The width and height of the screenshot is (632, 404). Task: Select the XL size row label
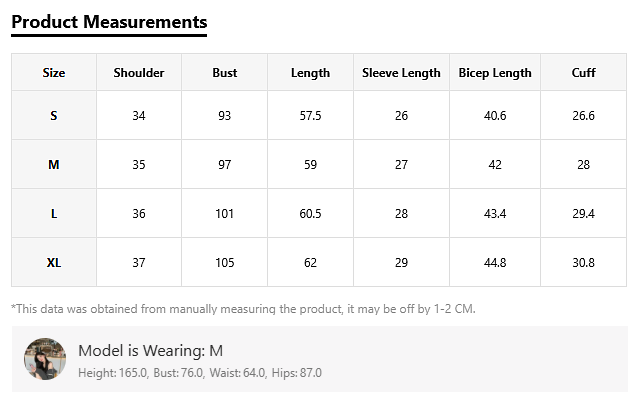pyautogui.click(x=54, y=263)
